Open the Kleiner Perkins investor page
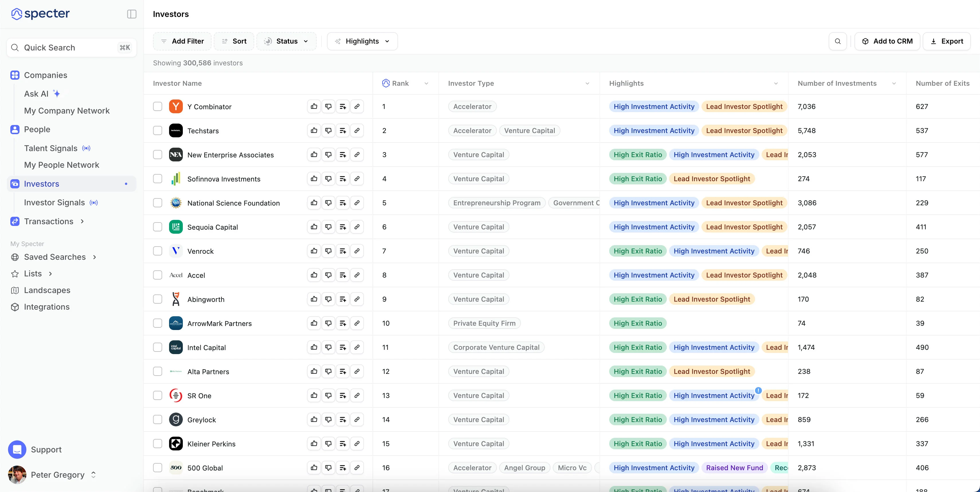Screen dimensions: 980x492 211,444
